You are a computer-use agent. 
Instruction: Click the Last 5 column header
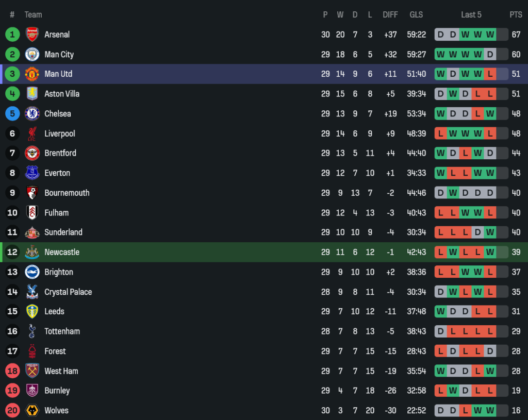point(471,14)
